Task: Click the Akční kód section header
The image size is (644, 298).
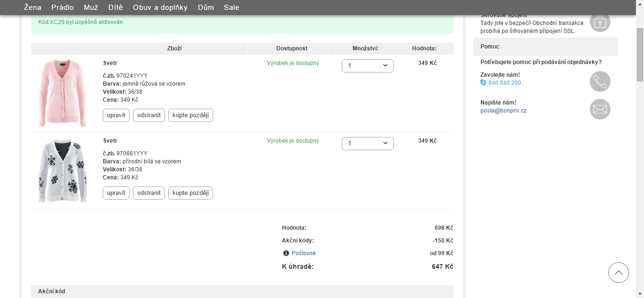Action: pyautogui.click(x=242, y=291)
